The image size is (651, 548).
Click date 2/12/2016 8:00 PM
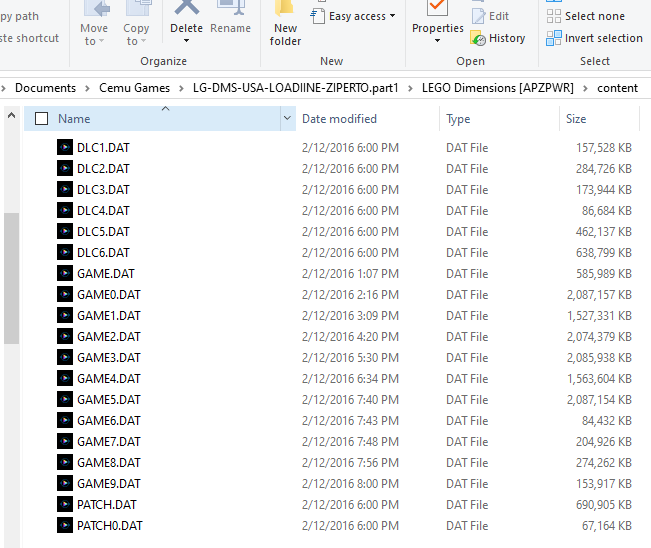pos(350,483)
